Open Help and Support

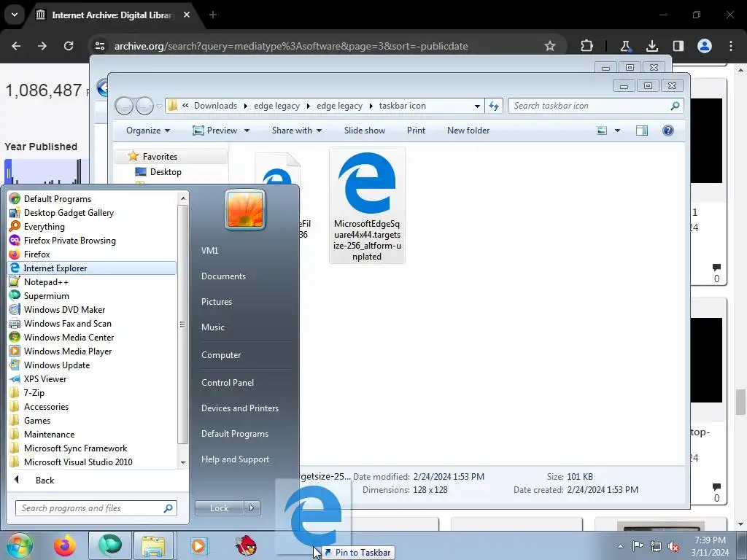pos(235,459)
